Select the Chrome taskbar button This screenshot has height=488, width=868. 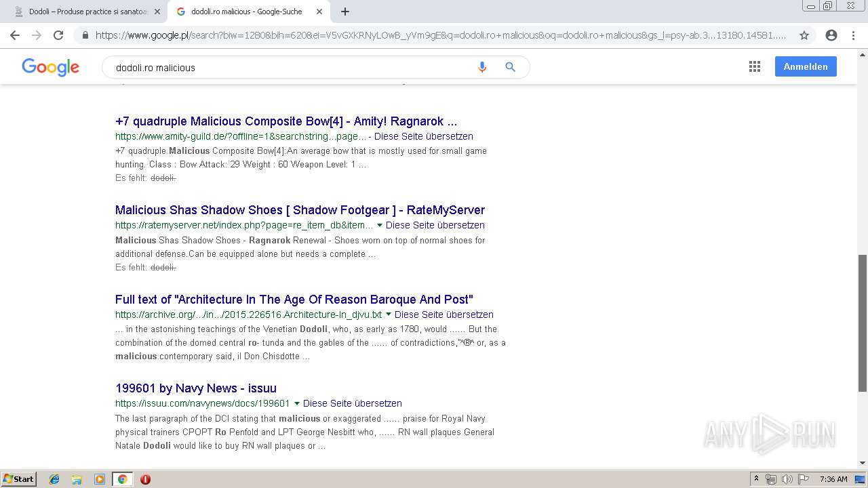click(x=123, y=479)
